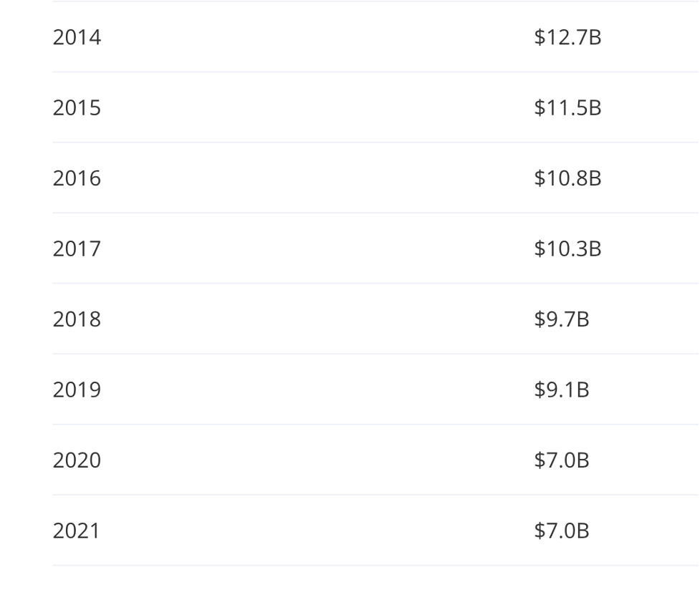Select the $9.7B value
Screen dimensions: 700x590
click(x=561, y=319)
